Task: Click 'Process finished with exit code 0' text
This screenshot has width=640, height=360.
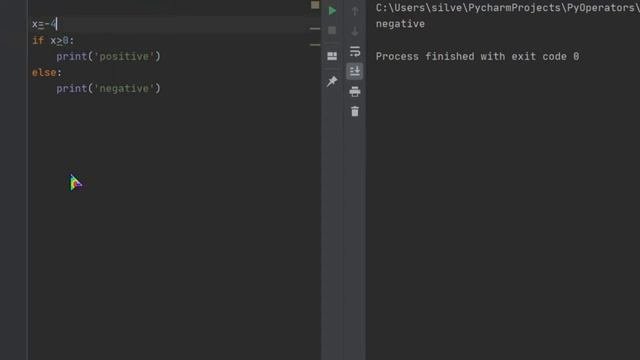Action: tap(478, 56)
